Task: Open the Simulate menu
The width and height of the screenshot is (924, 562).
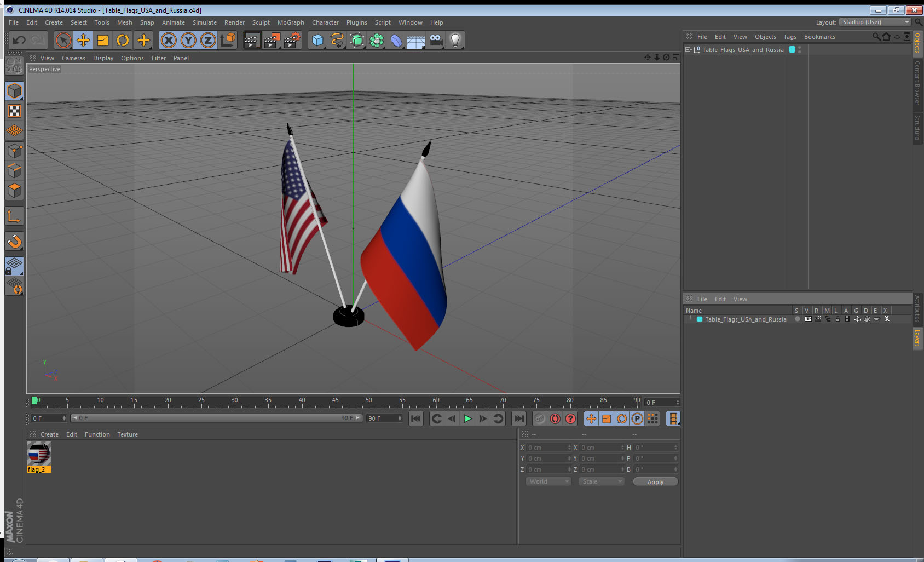Action: (205, 22)
